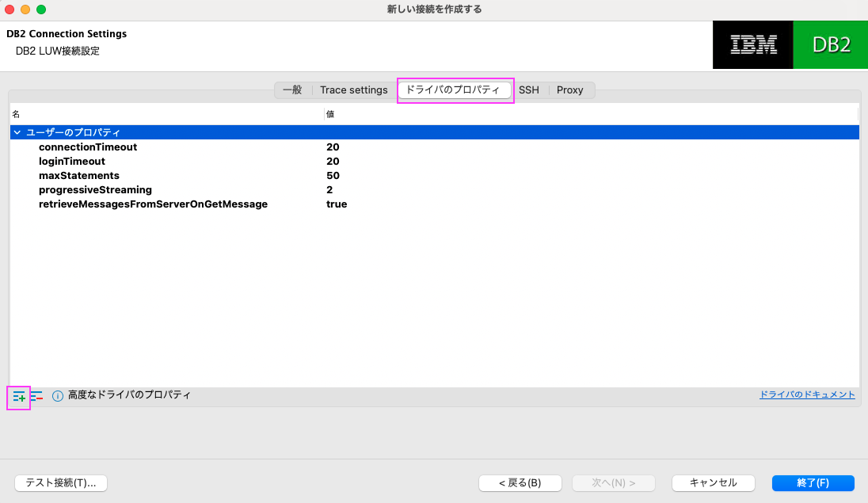
Task: Select the ユーザーのプロパティ tree row label
Action: [73, 132]
